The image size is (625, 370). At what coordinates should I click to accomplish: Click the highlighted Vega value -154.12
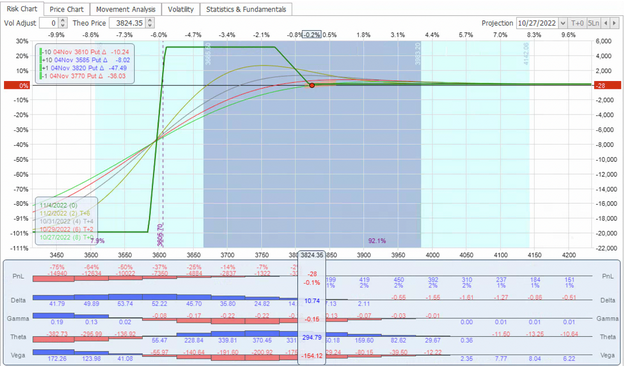(x=312, y=355)
